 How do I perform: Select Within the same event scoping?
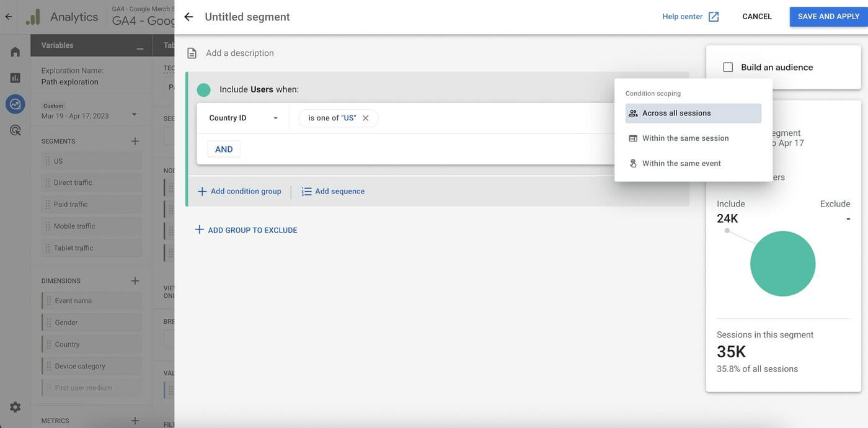[x=681, y=163]
